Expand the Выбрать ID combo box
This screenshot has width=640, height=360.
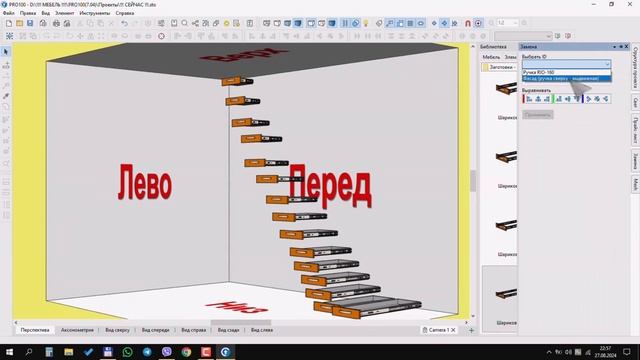(567, 64)
